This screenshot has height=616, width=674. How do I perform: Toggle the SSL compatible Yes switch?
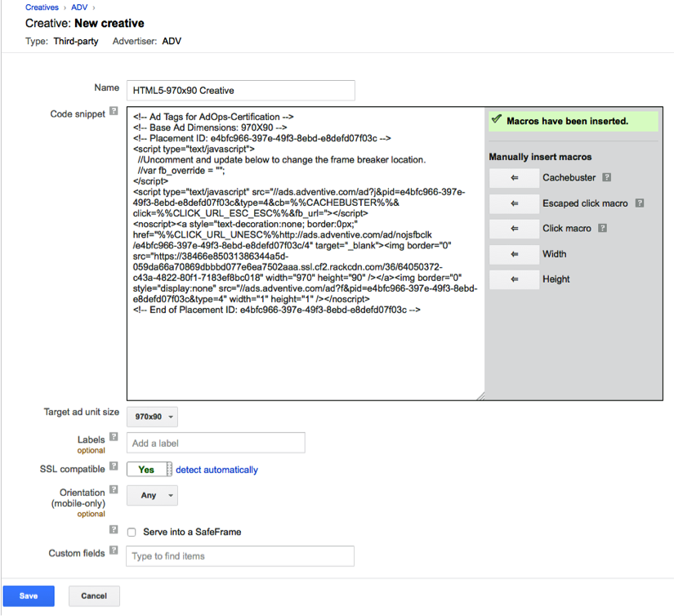point(150,470)
